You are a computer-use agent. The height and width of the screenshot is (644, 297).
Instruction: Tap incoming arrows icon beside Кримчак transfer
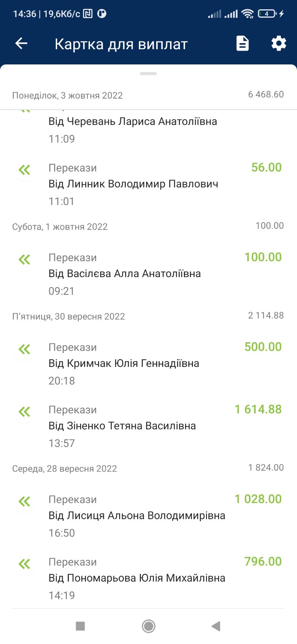(x=24, y=349)
